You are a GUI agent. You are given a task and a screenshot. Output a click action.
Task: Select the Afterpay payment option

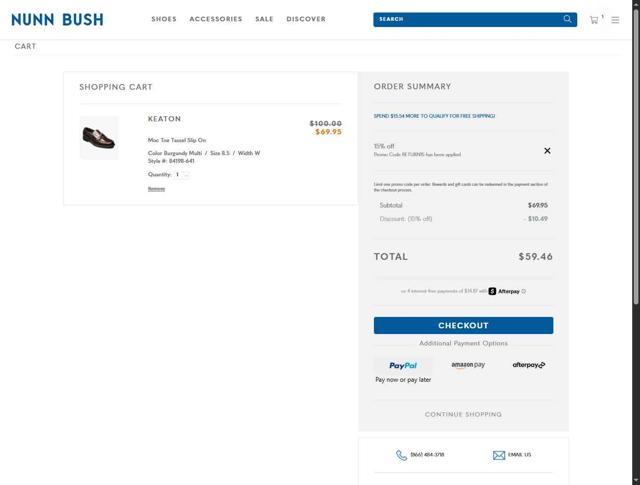tap(529, 366)
